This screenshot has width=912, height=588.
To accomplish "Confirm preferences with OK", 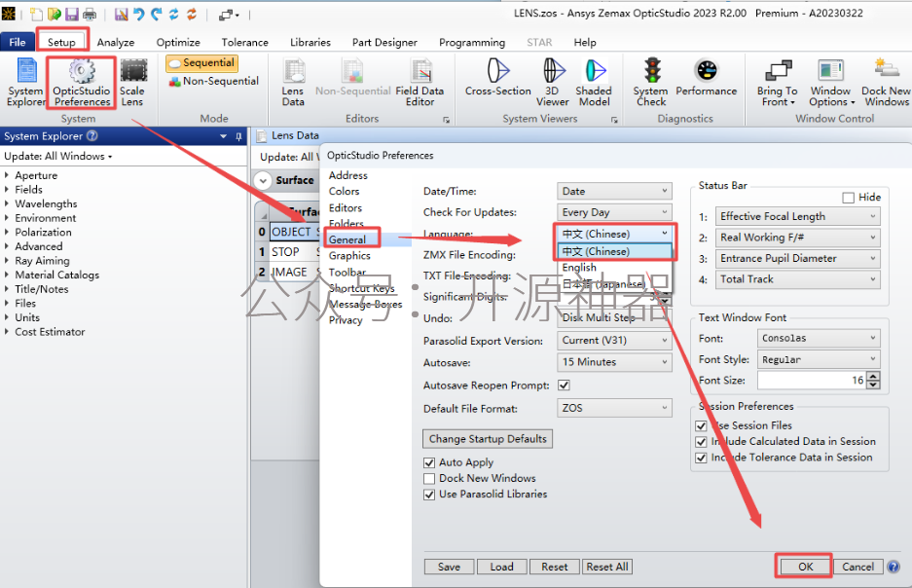I will coord(805,567).
